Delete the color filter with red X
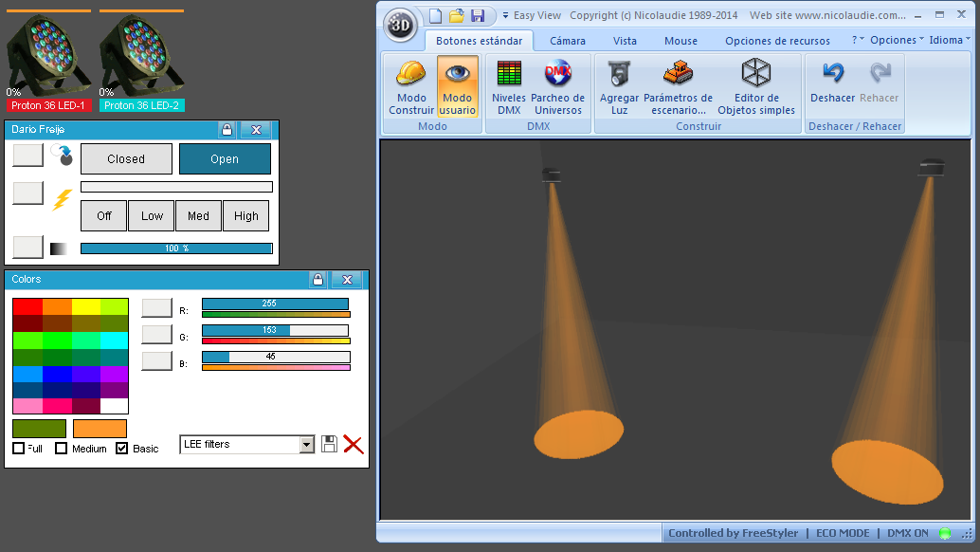 (x=354, y=445)
